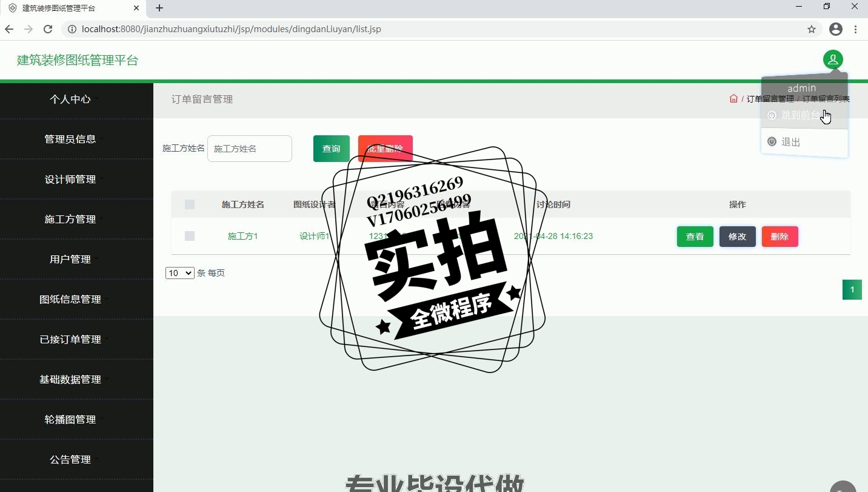Click 订单留言管理 breadcrumb link
This screenshot has width=868, height=492.
[x=770, y=99]
